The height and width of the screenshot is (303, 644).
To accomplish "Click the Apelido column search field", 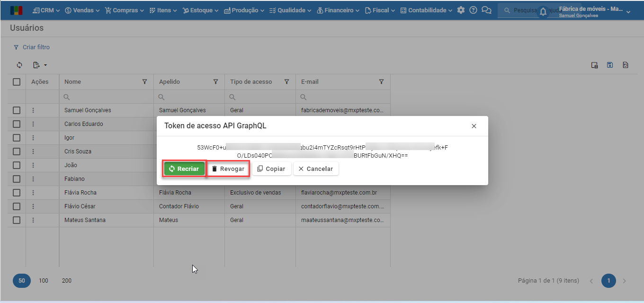I will (189, 97).
